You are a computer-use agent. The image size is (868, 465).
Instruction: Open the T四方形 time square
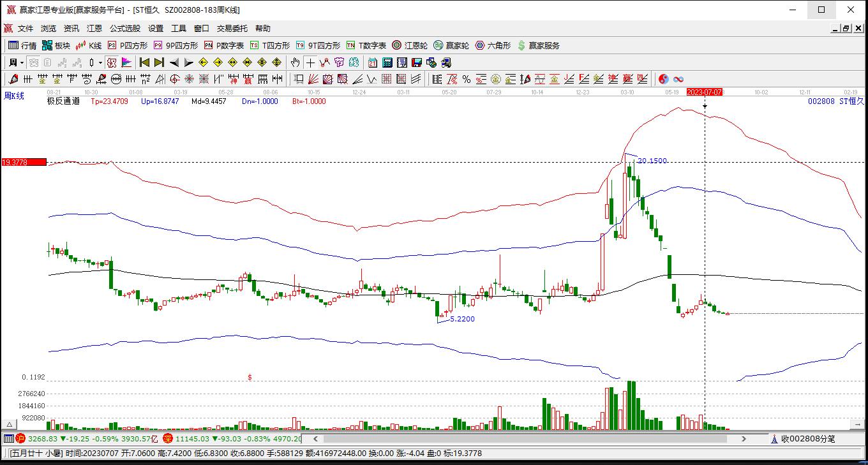(270, 45)
